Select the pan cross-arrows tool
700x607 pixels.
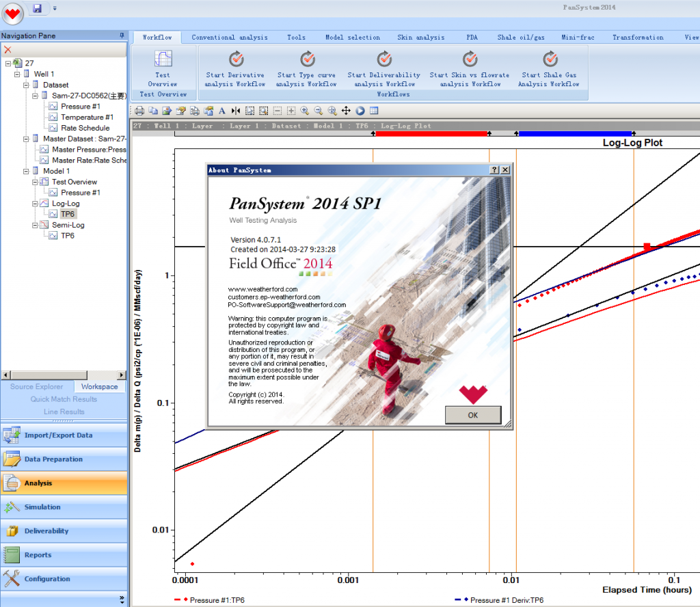[346, 111]
